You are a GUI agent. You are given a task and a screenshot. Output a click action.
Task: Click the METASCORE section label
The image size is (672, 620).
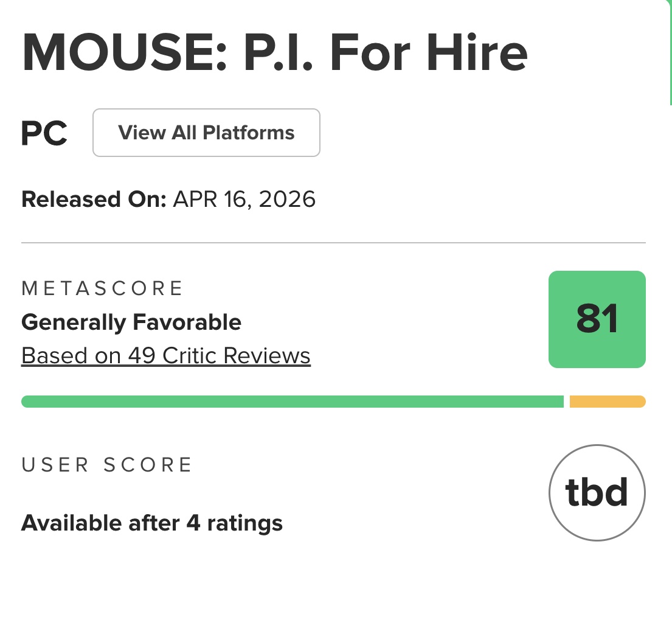[x=102, y=288]
